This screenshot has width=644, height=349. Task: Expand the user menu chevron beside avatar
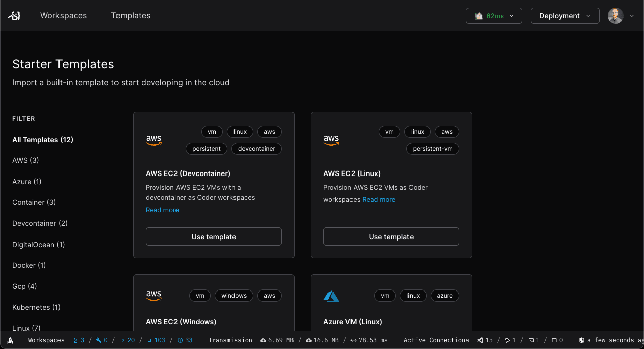click(632, 16)
